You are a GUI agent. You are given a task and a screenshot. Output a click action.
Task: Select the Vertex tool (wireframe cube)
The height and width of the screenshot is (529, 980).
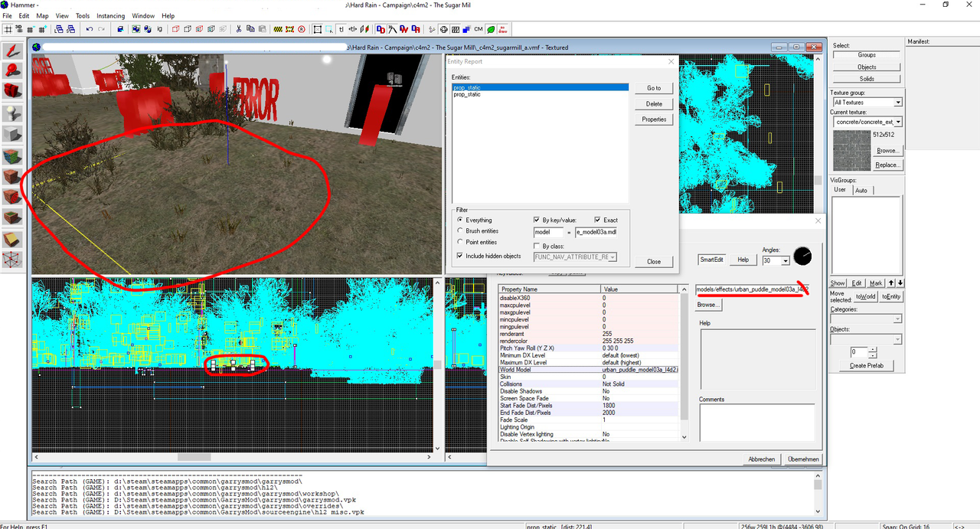[x=13, y=261]
